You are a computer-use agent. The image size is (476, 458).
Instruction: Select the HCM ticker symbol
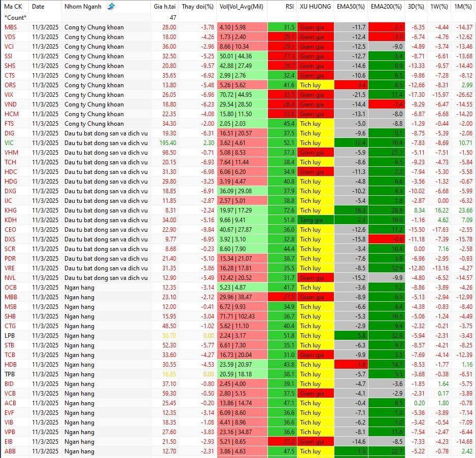[x=12, y=114]
